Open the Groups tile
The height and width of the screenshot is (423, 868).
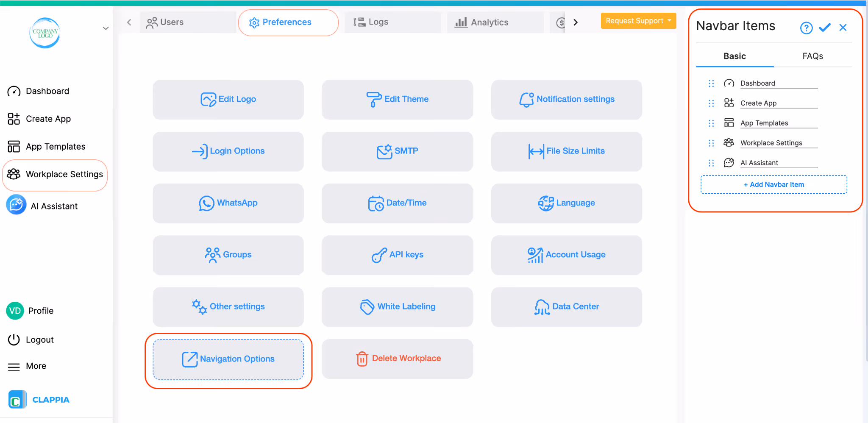(x=228, y=255)
